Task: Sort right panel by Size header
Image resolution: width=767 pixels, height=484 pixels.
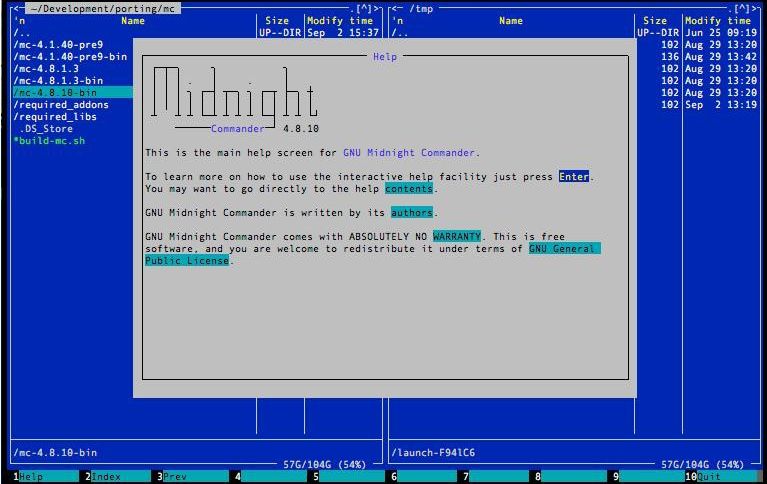Action: click(x=655, y=21)
